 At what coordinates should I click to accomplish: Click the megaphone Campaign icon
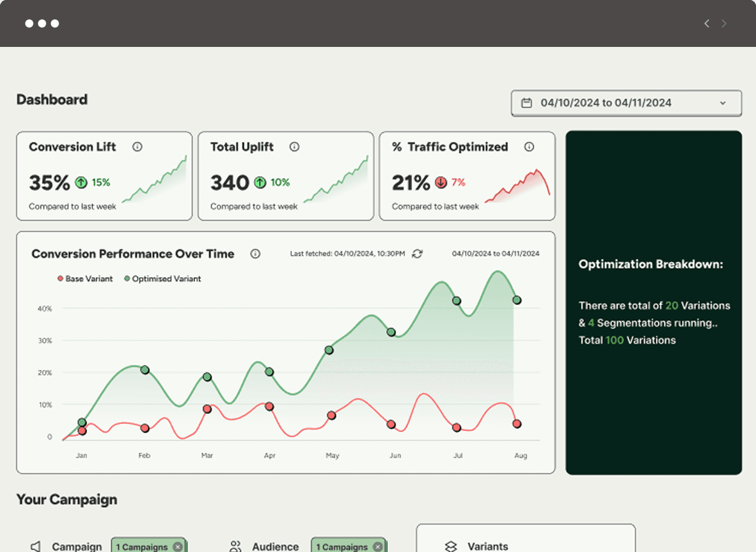pyautogui.click(x=36, y=547)
